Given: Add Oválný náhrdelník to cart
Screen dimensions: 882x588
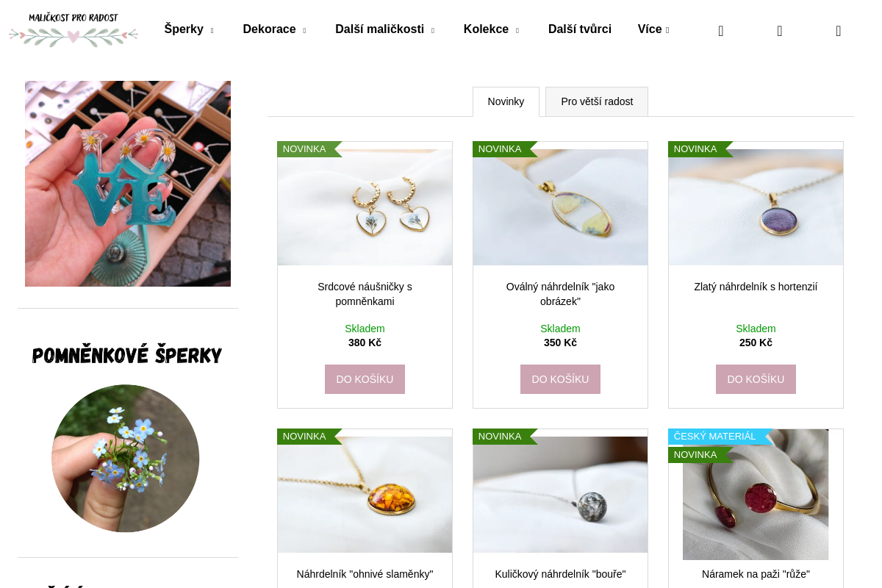Looking at the screenshot, I should [560, 379].
